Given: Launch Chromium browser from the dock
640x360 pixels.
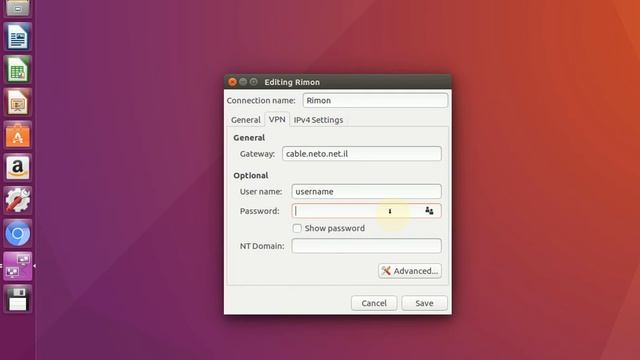Looking at the screenshot, I should point(18,233).
